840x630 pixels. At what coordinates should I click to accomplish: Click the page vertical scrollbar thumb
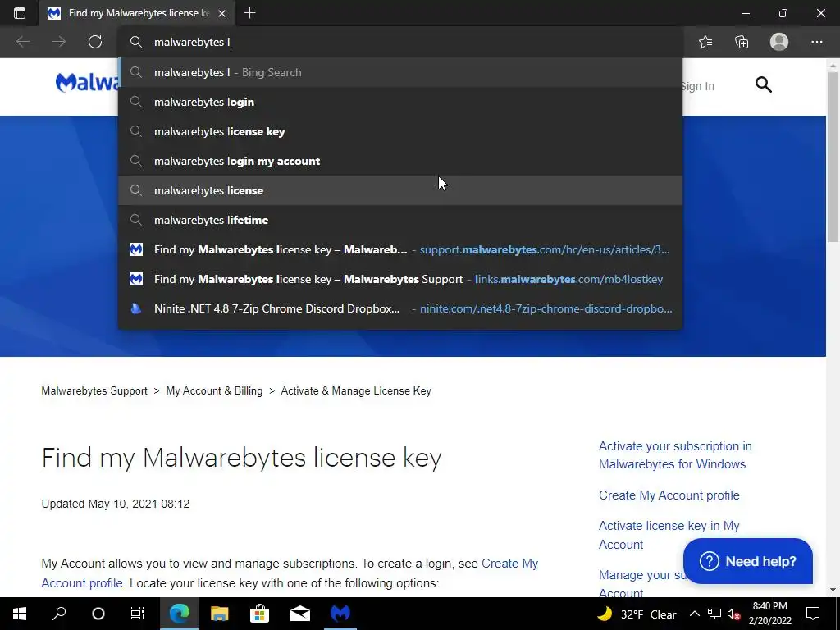tap(833, 155)
